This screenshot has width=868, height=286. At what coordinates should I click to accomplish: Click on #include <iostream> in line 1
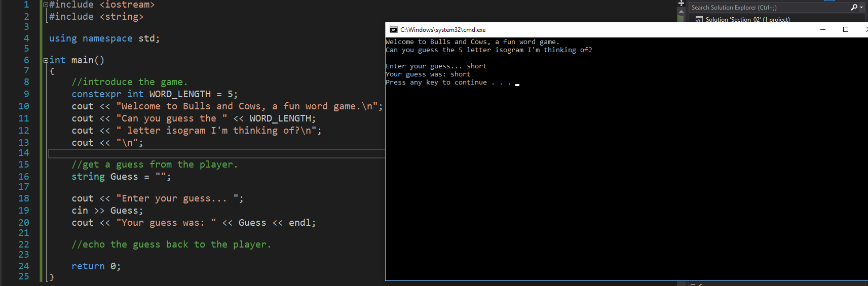pos(102,5)
